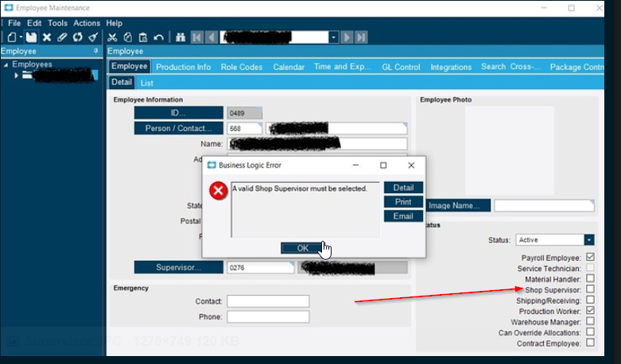
Task: Click the Cut scissors icon
Action: click(x=112, y=37)
